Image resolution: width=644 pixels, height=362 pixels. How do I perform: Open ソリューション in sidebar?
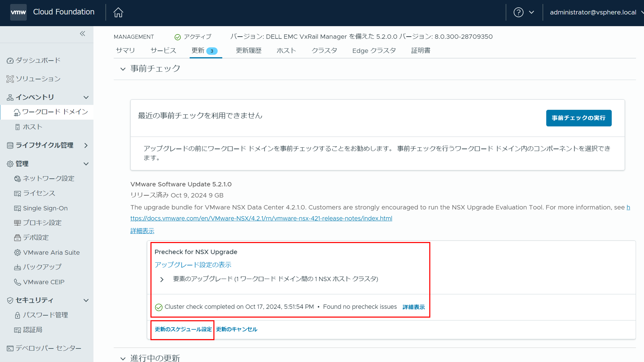coord(38,79)
